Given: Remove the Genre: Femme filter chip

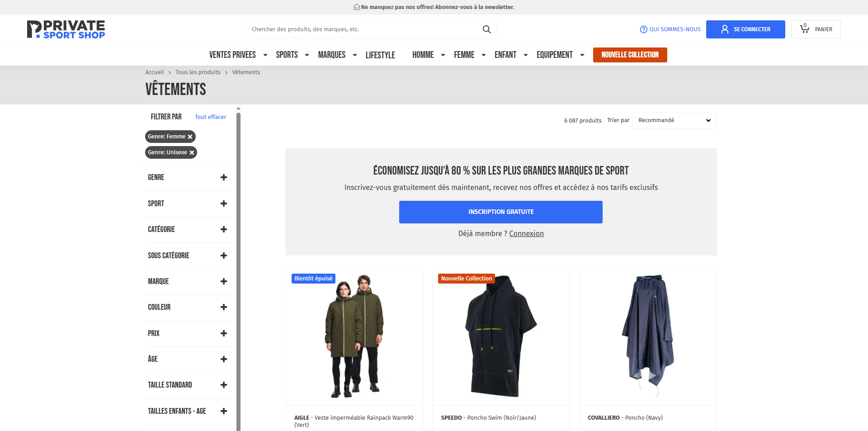Looking at the screenshot, I should pos(190,137).
